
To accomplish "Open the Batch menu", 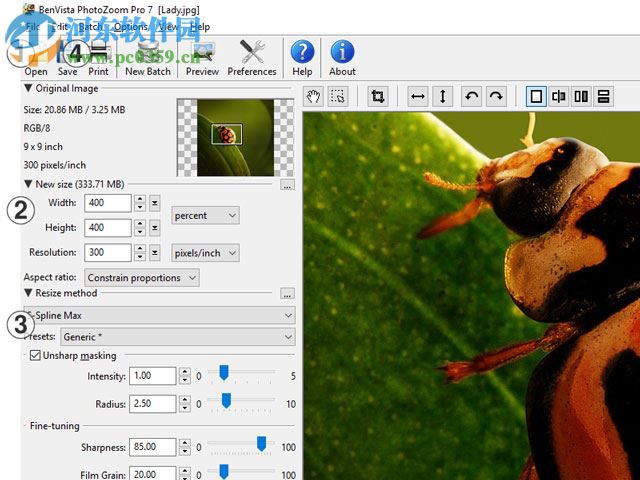I will click(x=91, y=27).
